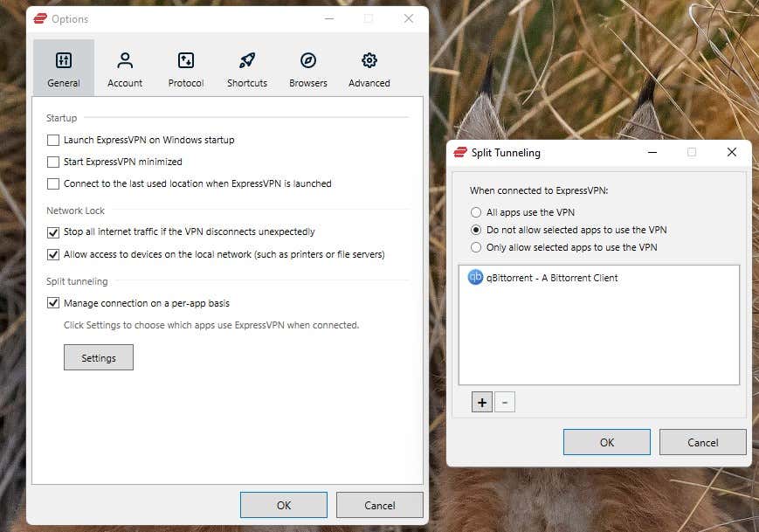This screenshot has width=759, height=532.
Task: Open the General settings tab icon
Action: coord(64,60)
